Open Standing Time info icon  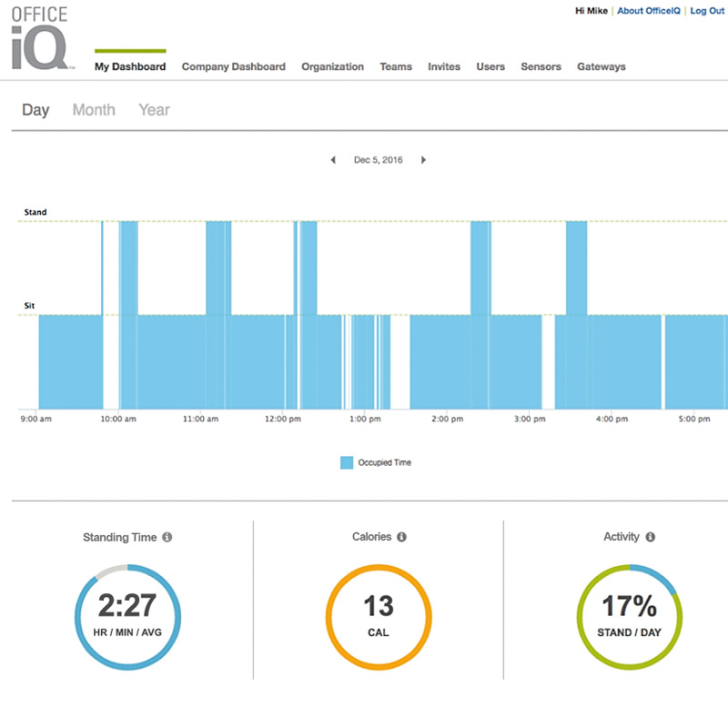click(167, 537)
